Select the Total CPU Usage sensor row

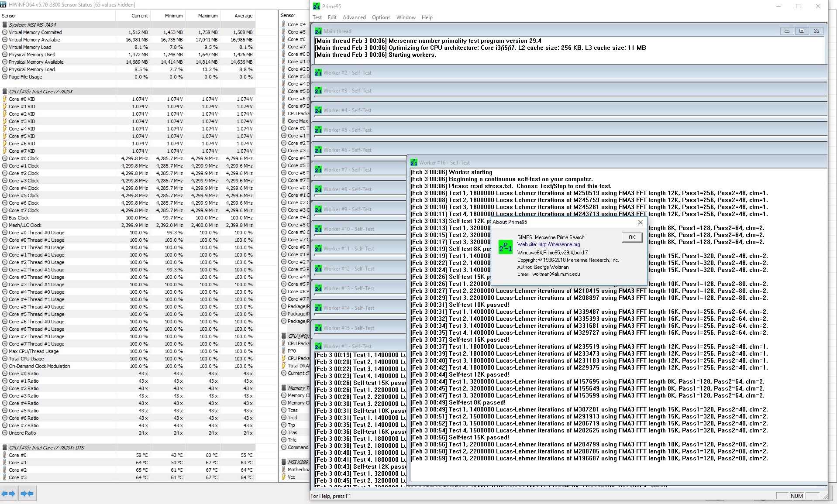[127, 359]
